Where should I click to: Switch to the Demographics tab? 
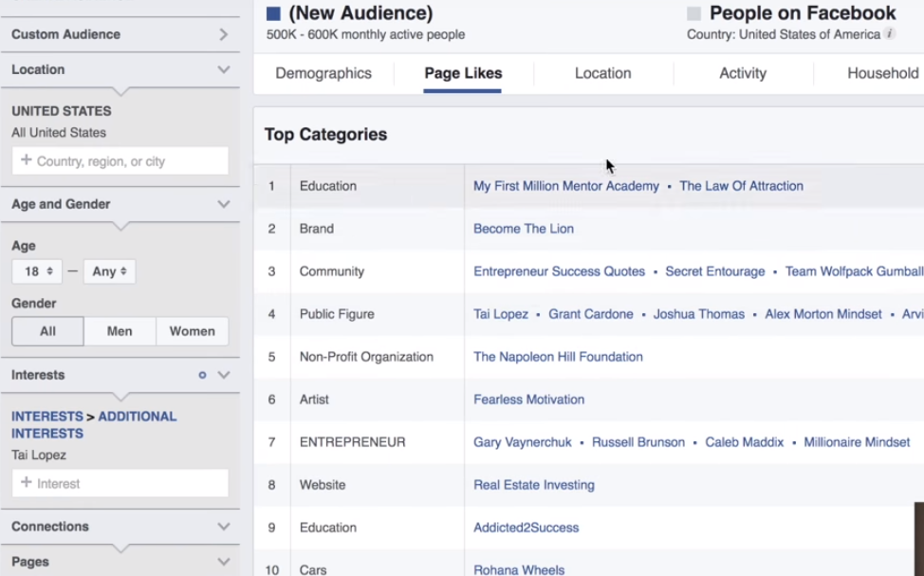coord(323,73)
